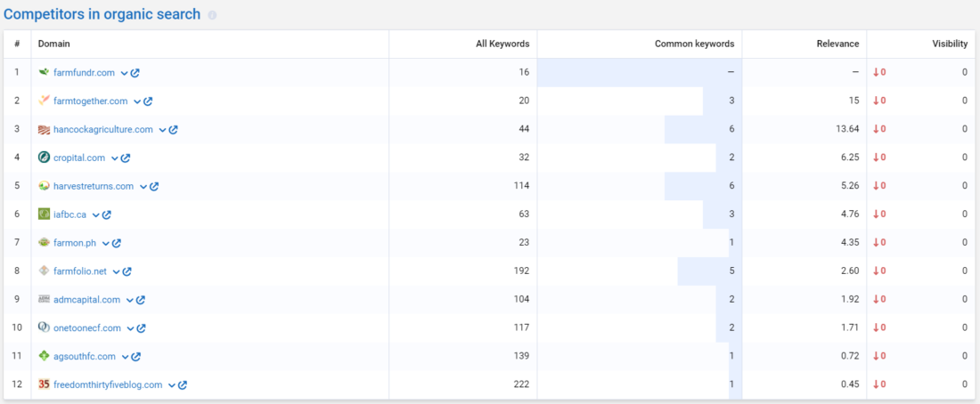
Task: Open iafbc.ca external link icon
Action: pyautogui.click(x=107, y=214)
